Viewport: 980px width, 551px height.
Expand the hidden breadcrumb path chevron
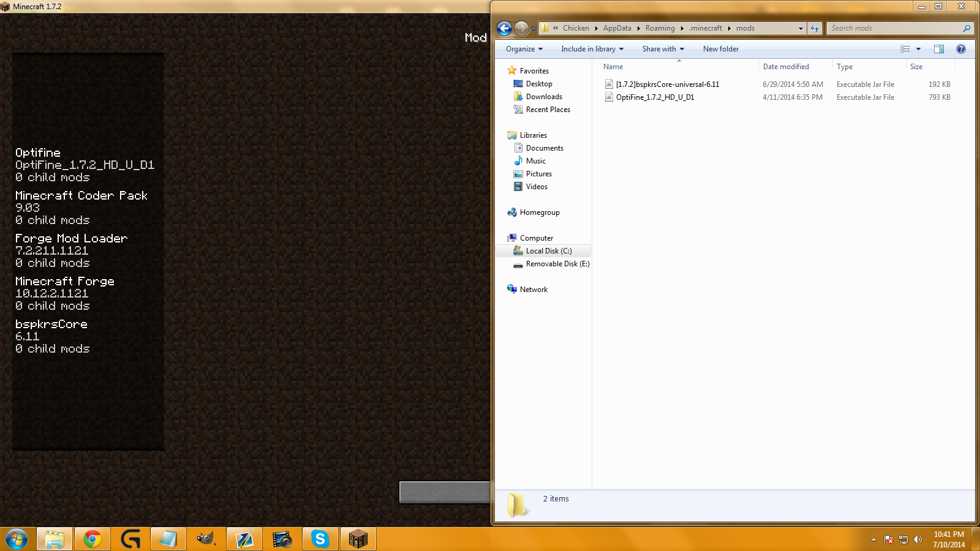pyautogui.click(x=556, y=28)
